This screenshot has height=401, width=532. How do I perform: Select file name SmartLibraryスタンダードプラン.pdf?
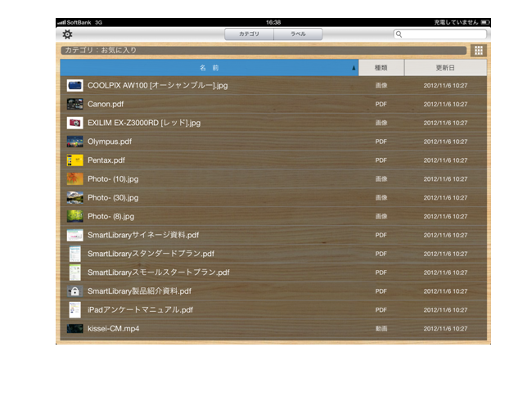151,254
